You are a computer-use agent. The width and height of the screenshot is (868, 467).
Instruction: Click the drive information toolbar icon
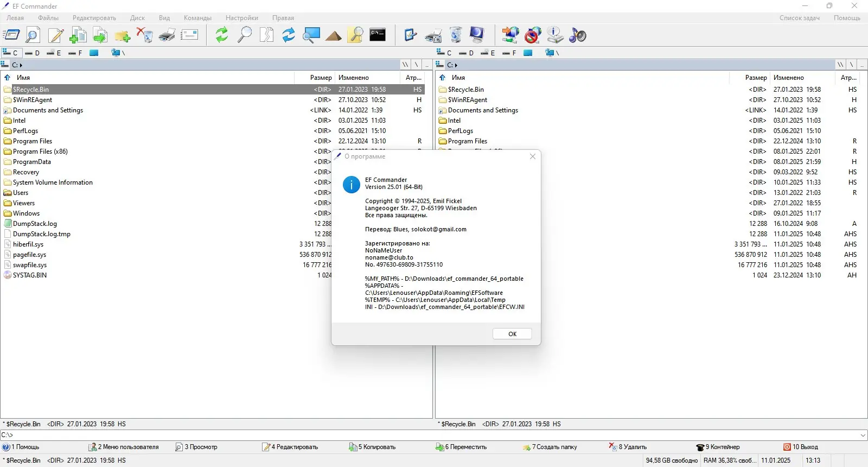pyautogui.click(x=555, y=35)
